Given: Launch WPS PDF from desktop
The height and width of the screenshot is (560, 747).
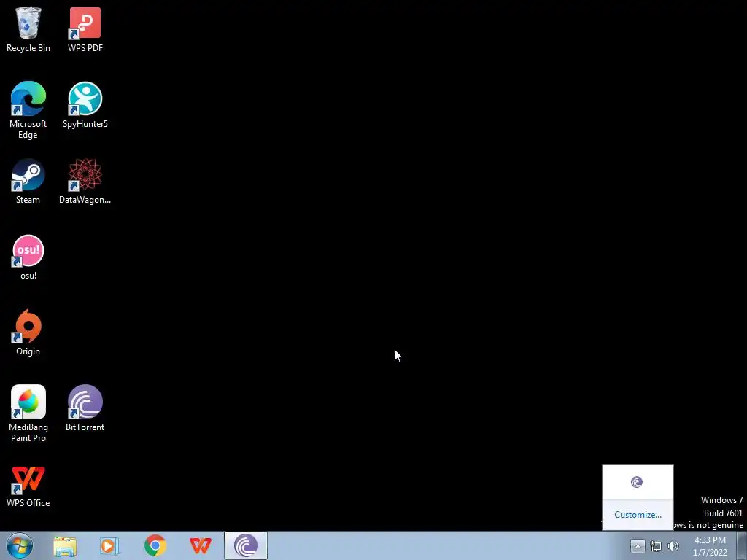Looking at the screenshot, I should point(85,29).
